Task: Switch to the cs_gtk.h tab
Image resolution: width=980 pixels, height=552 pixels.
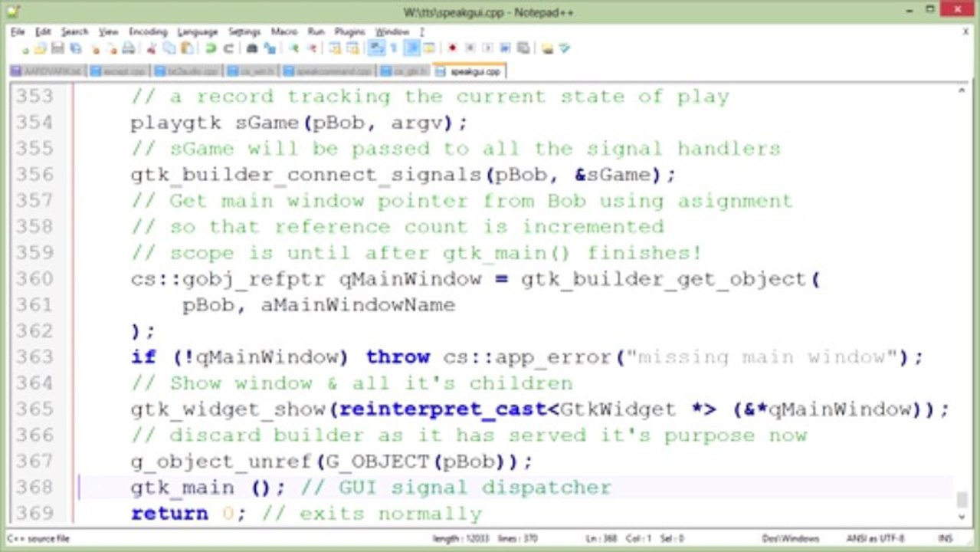Action: [x=404, y=71]
